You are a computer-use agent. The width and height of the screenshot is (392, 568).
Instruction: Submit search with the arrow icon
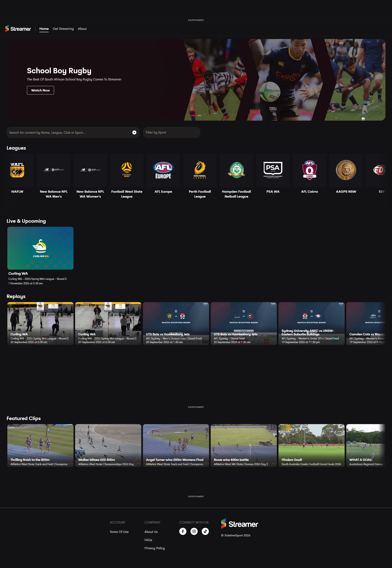pos(134,132)
